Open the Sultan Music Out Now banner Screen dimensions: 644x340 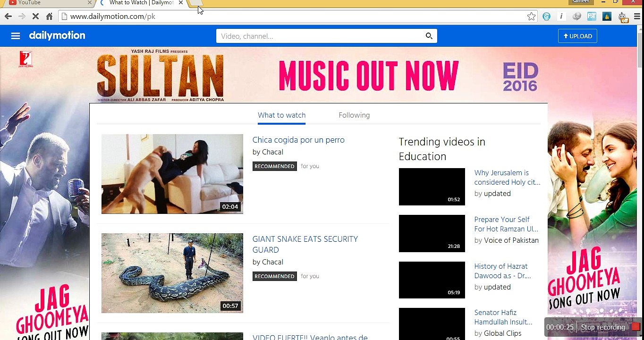(318, 75)
